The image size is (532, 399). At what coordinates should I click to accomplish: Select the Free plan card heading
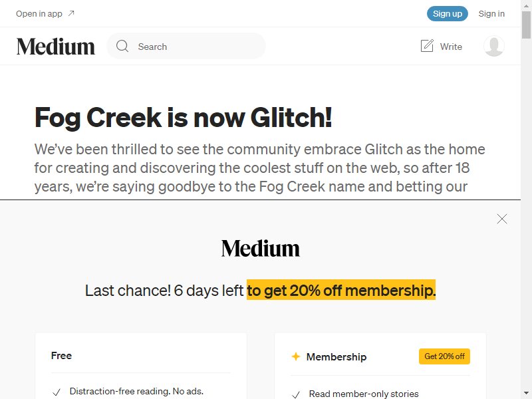pyautogui.click(x=61, y=356)
